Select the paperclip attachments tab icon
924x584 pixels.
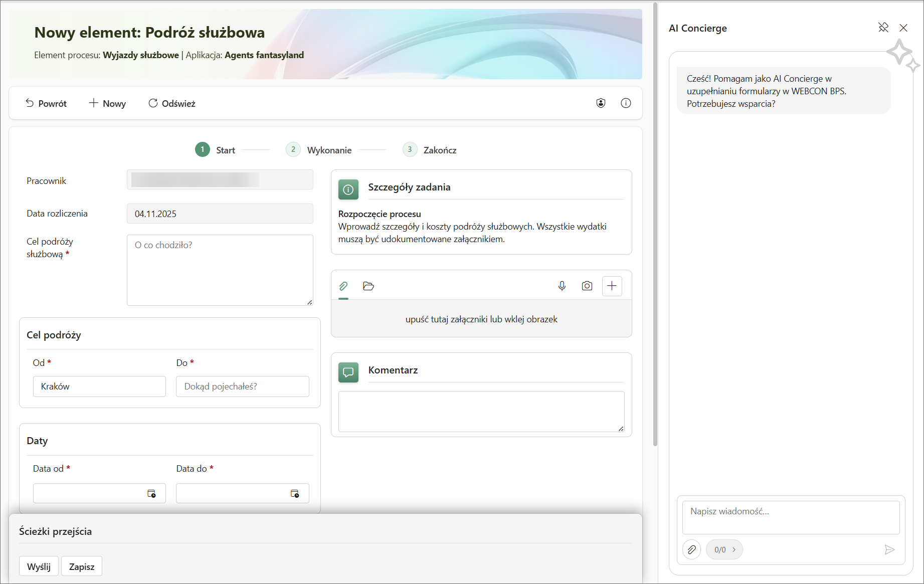coord(343,286)
